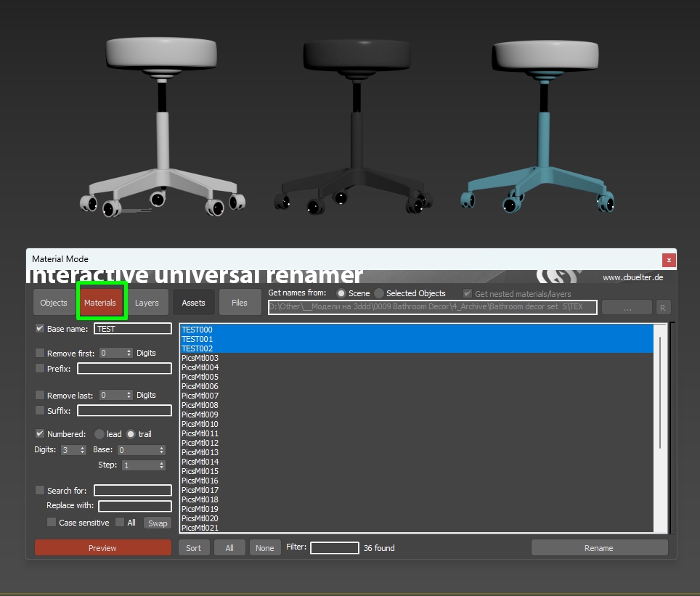Select PicsMtl010 in the list

417,424
